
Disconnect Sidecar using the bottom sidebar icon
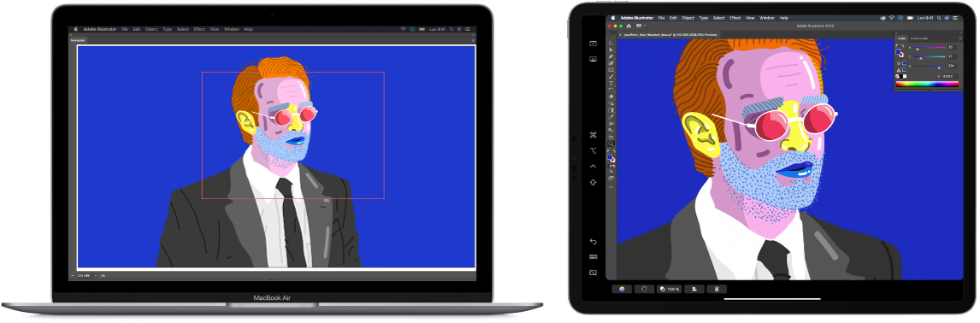593,273
